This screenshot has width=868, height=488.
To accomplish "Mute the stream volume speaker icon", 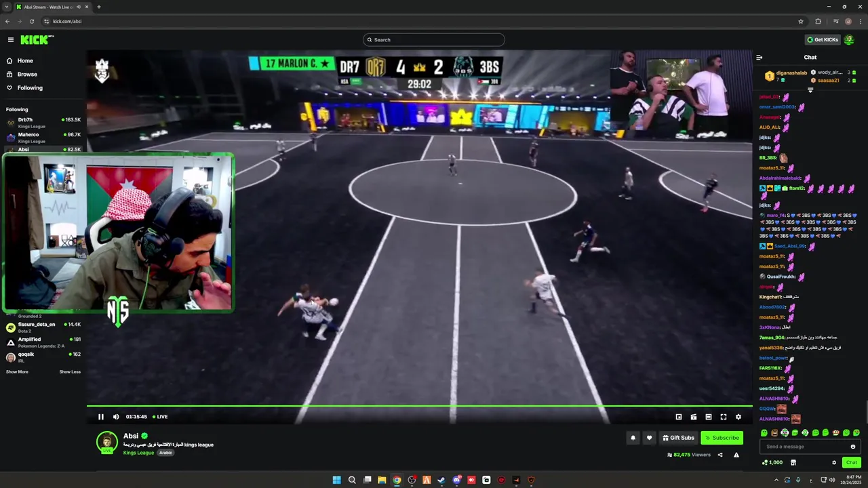I will pyautogui.click(x=116, y=417).
